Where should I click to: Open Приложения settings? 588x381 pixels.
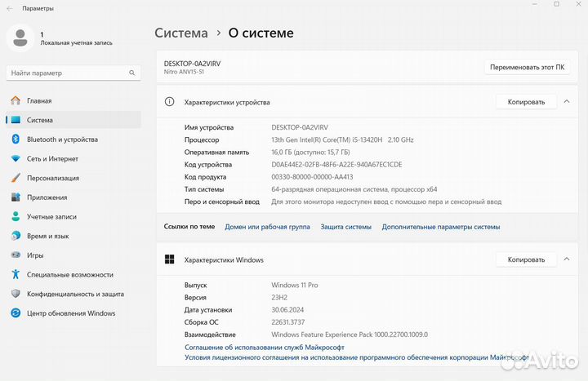(73, 197)
